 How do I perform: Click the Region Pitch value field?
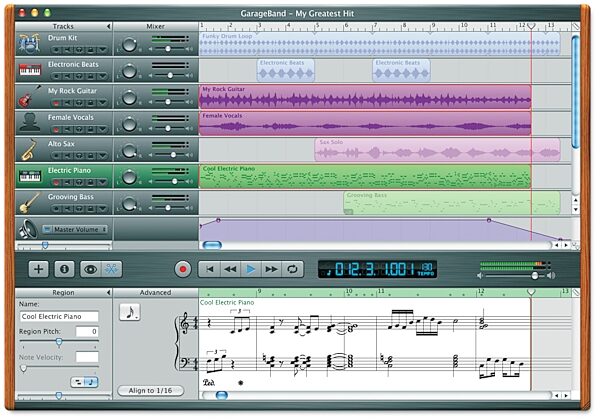[87, 331]
